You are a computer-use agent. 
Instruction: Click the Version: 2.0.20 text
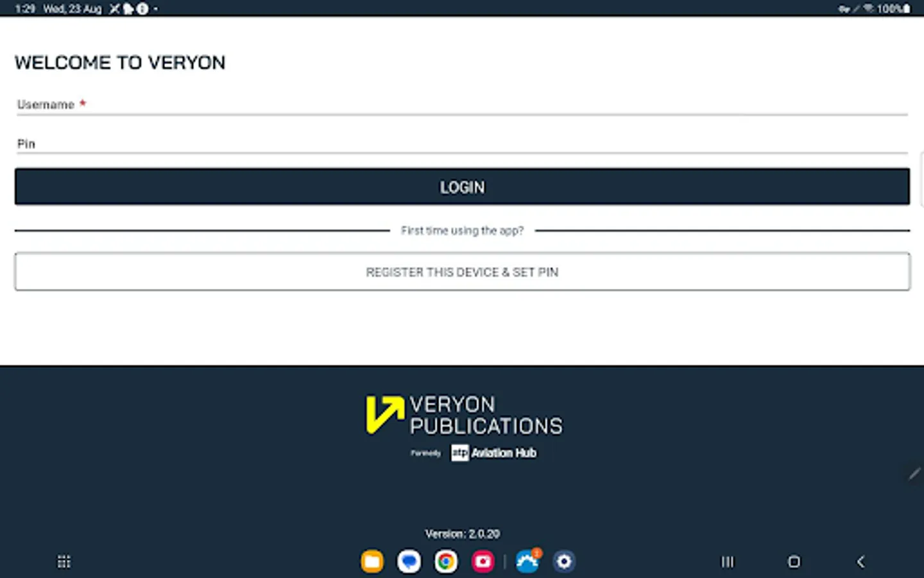[462, 534]
